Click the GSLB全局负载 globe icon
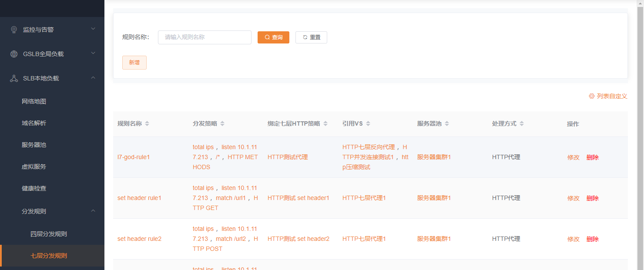Screen dimensions: 644x270 [14, 54]
